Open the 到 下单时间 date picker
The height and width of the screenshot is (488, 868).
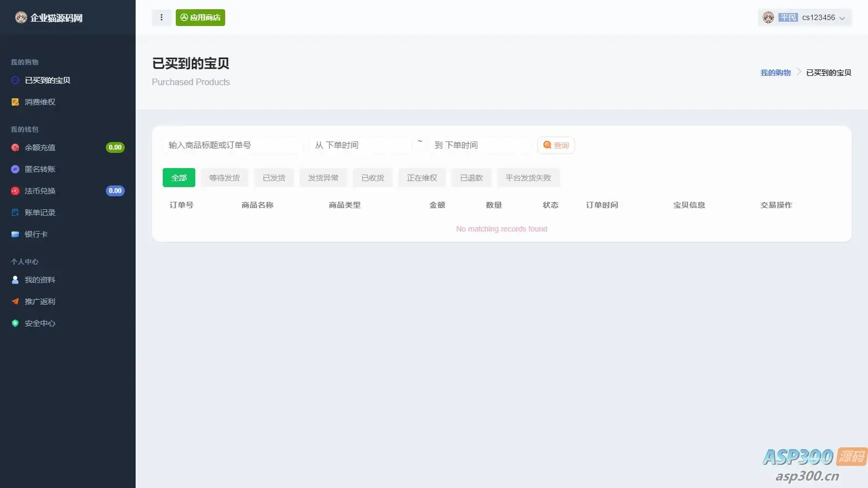[x=480, y=145]
